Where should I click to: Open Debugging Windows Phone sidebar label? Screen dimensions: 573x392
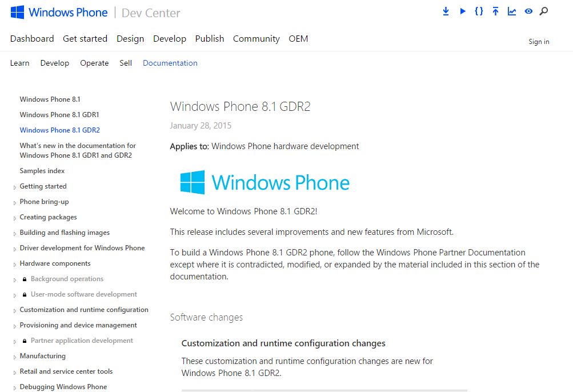point(63,387)
